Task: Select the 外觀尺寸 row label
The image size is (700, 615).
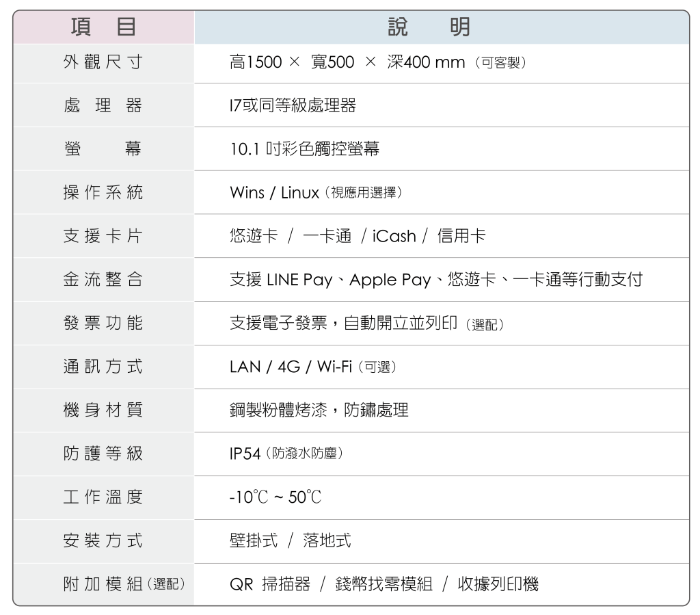Action: point(103,63)
